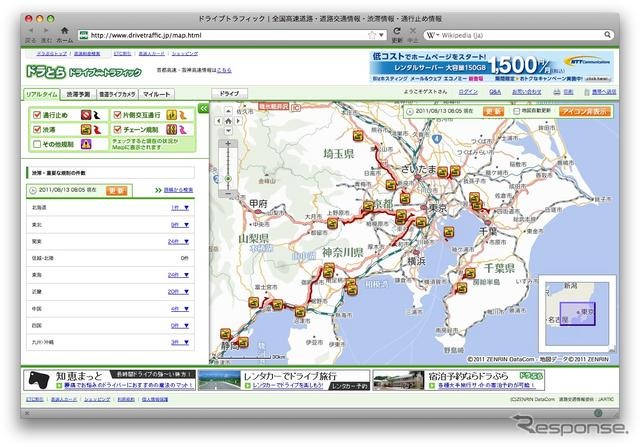The height and width of the screenshot is (447, 640).
Task: Pan the map down with arrow control
Action: [228, 131]
